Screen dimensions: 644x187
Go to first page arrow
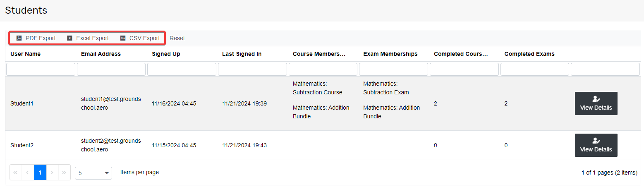(16, 173)
